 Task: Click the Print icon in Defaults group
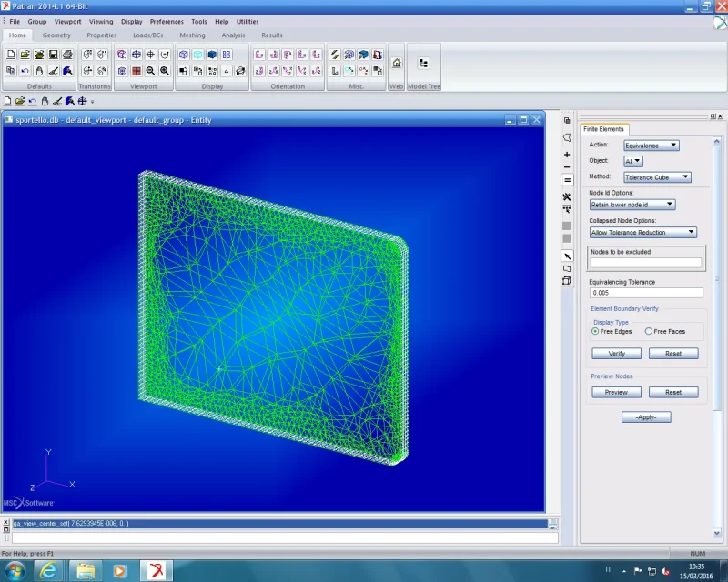pos(67,55)
